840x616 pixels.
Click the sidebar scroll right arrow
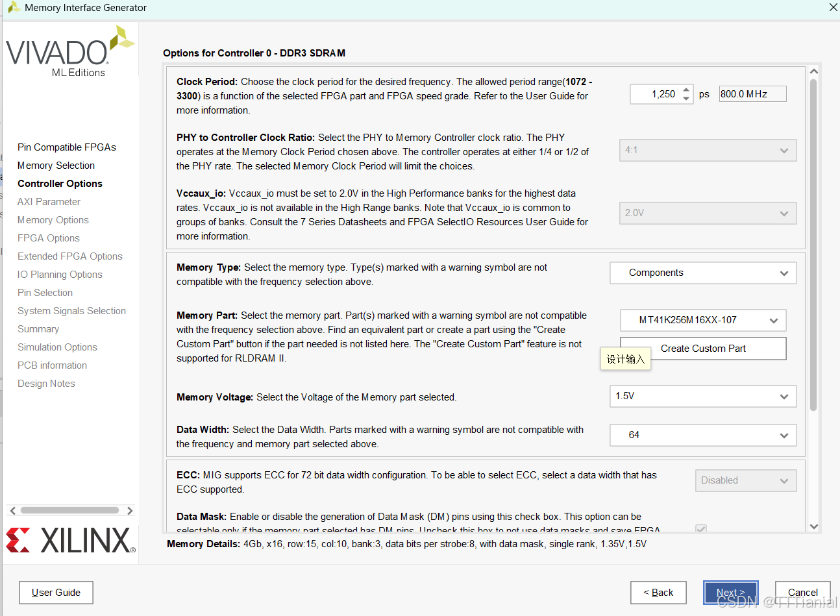coord(130,511)
